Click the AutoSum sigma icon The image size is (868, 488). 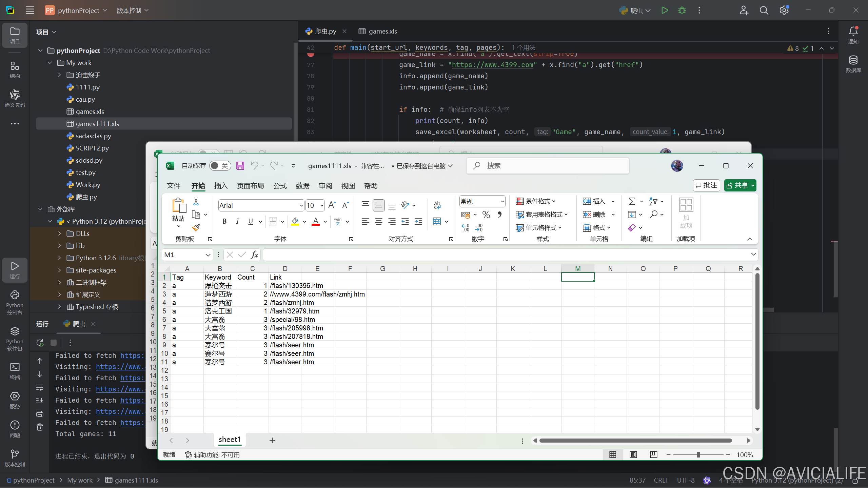tap(632, 201)
